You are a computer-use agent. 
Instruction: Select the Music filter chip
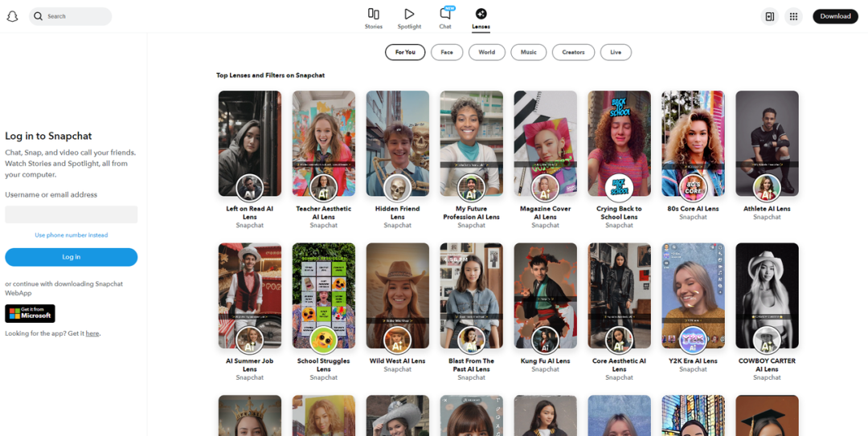pyautogui.click(x=529, y=52)
